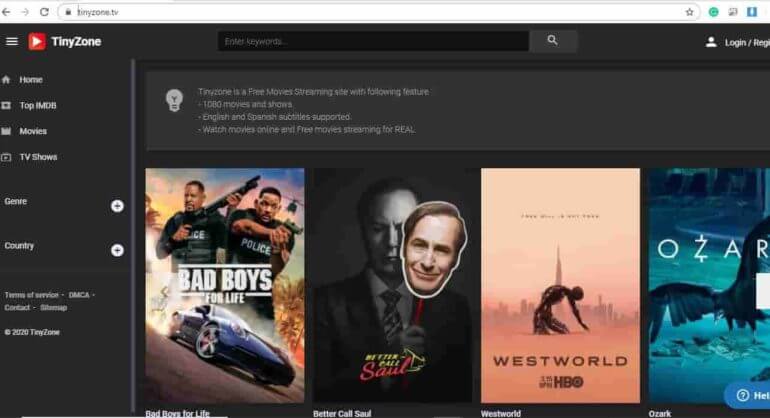The image size is (770, 418).
Task: Open Movies section
Action: (x=33, y=131)
